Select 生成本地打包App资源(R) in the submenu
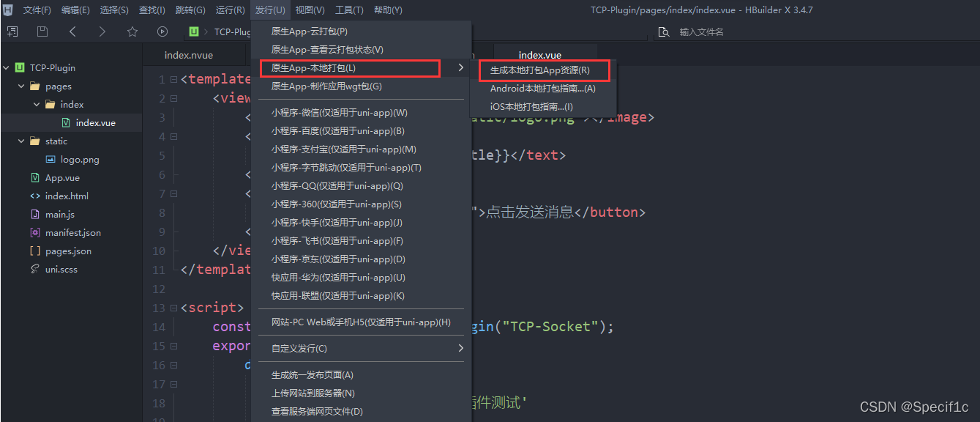 pyautogui.click(x=543, y=70)
